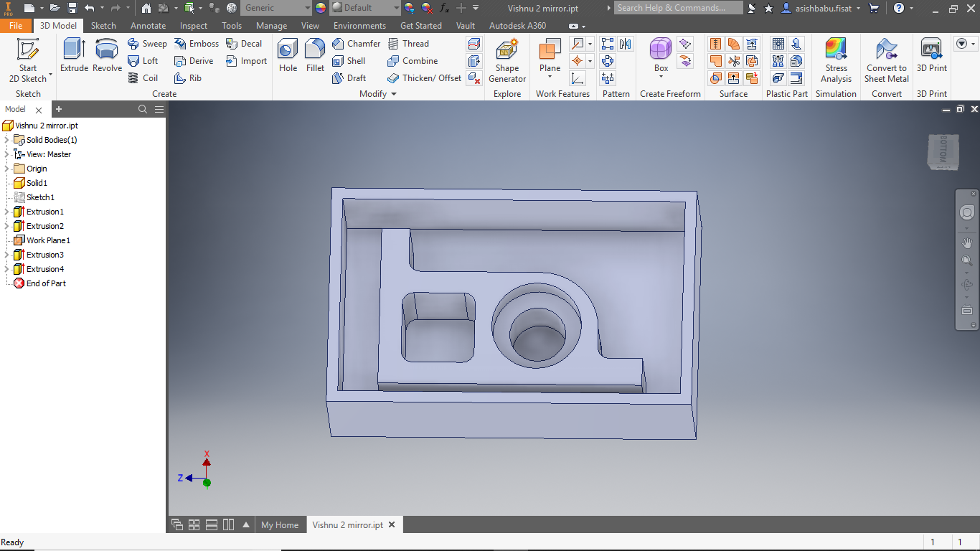
Task: Activate the Sweep tool
Action: pyautogui.click(x=147, y=44)
